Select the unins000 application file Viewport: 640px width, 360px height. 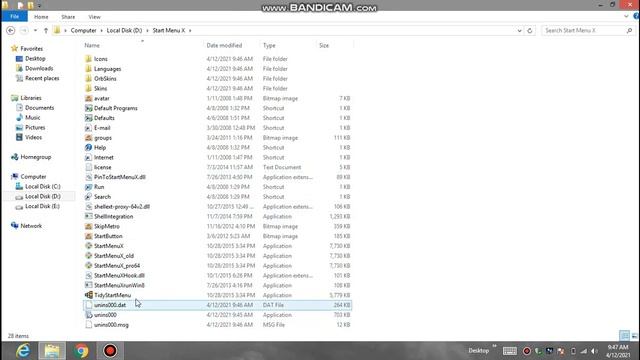[105, 315]
